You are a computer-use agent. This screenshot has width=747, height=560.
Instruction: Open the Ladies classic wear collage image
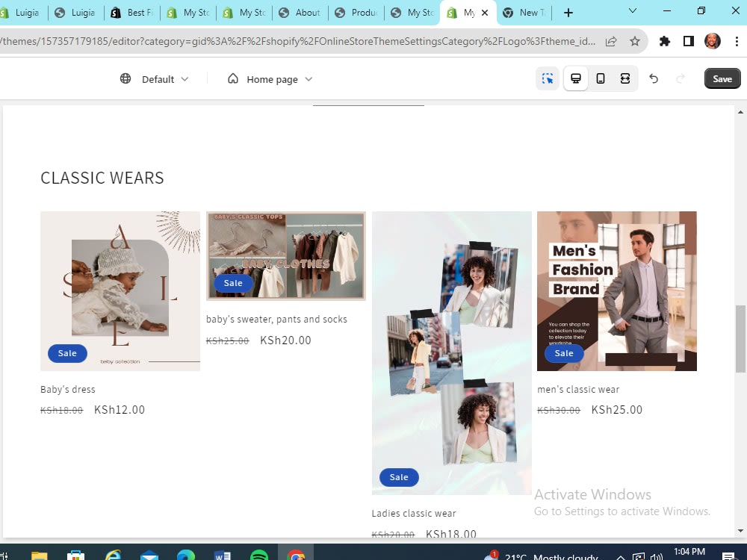tap(452, 353)
